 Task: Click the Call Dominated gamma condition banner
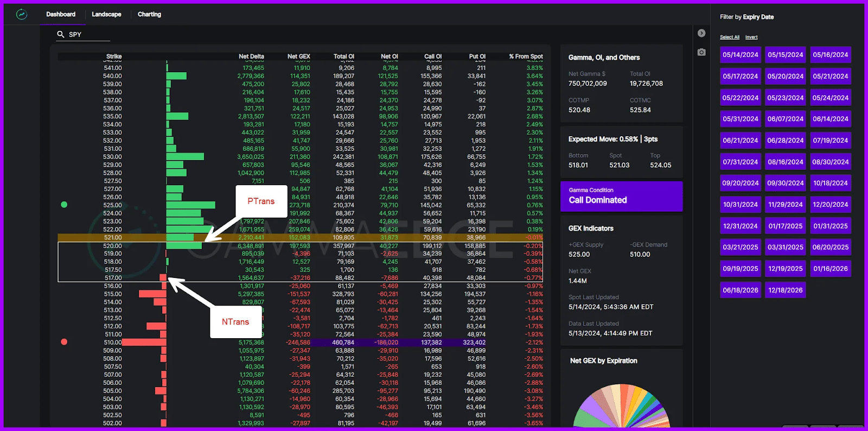[x=621, y=196]
